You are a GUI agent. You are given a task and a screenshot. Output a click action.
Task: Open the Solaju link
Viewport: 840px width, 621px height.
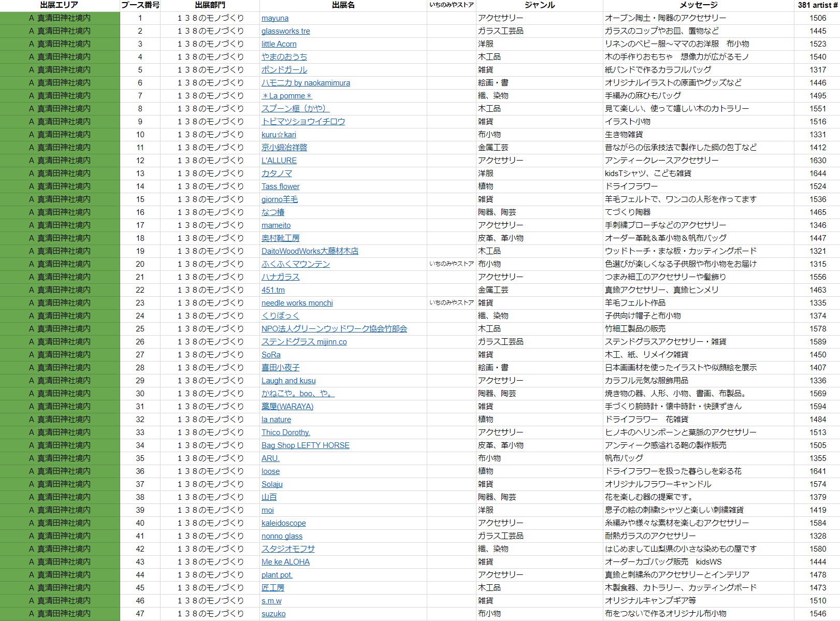pos(272,484)
